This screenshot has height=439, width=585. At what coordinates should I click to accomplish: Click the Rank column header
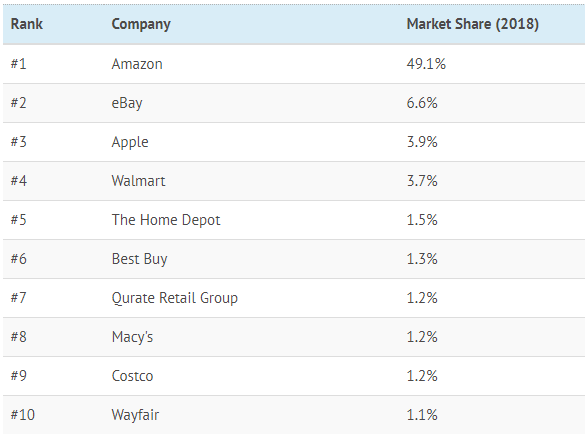26,24
